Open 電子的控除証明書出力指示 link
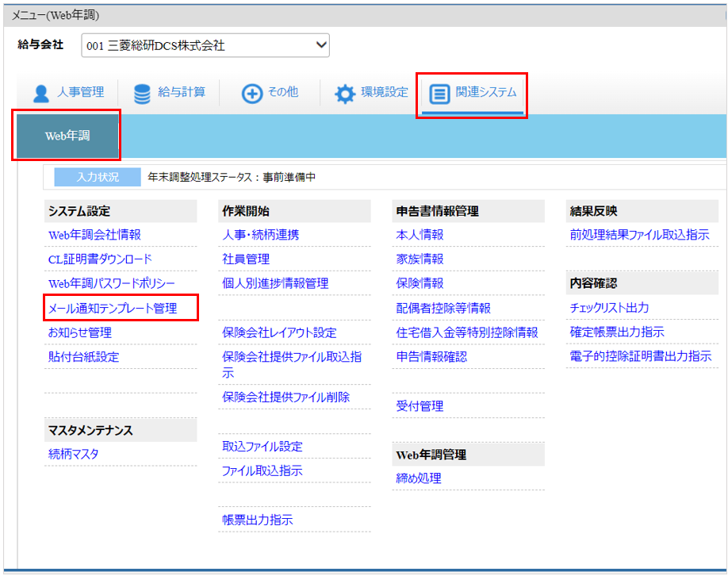Screen dimensions: 728x576 (641, 355)
